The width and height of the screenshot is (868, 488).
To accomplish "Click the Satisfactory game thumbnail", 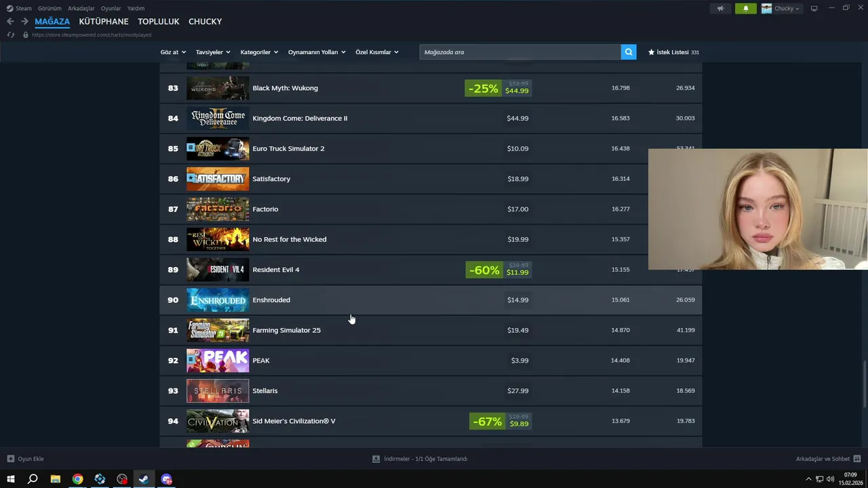I will click(218, 179).
